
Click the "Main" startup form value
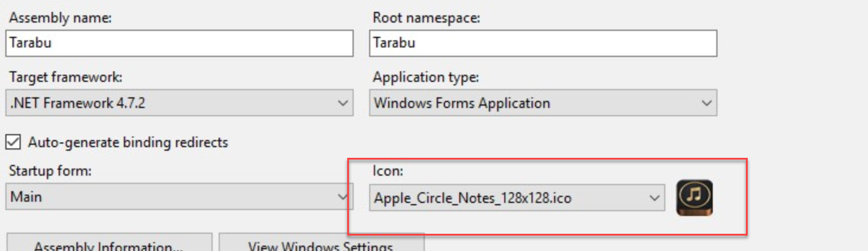(26, 196)
